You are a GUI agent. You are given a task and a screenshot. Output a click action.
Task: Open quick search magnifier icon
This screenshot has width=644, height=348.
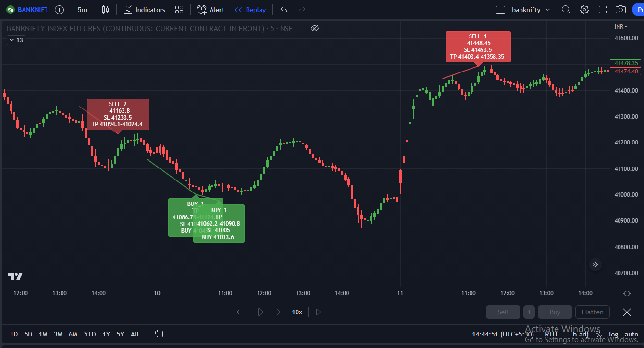pyautogui.click(x=566, y=10)
